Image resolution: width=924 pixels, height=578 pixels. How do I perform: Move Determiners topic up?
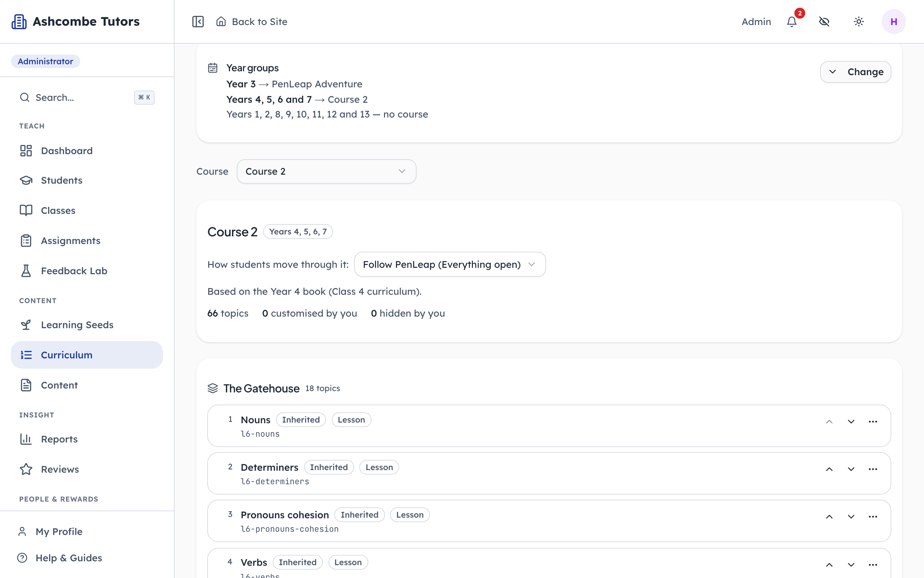point(829,469)
